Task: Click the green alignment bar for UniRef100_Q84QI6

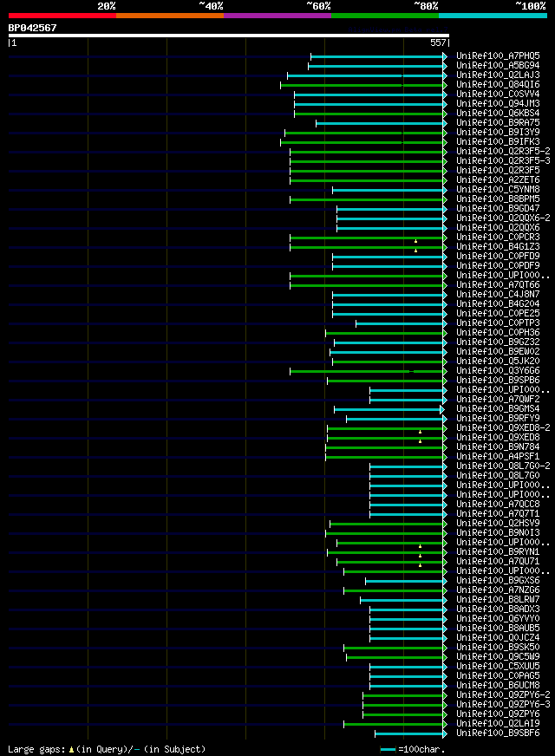Action: coord(364,85)
